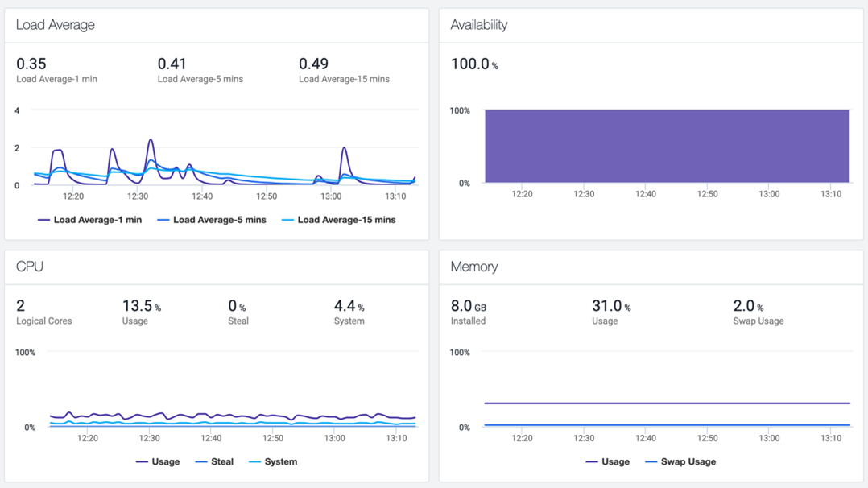Click the Availability panel title
Image resolution: width=868 pixels, height=488 pixels.
[x=479, y=25]
